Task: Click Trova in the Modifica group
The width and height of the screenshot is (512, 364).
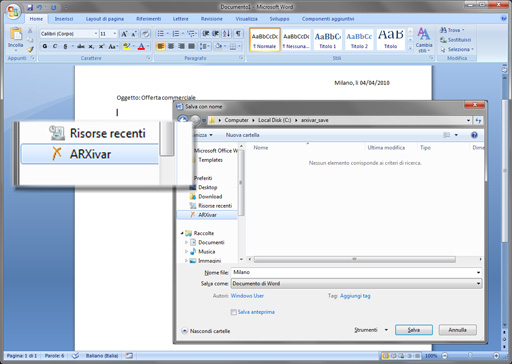Action: point(452,30)
